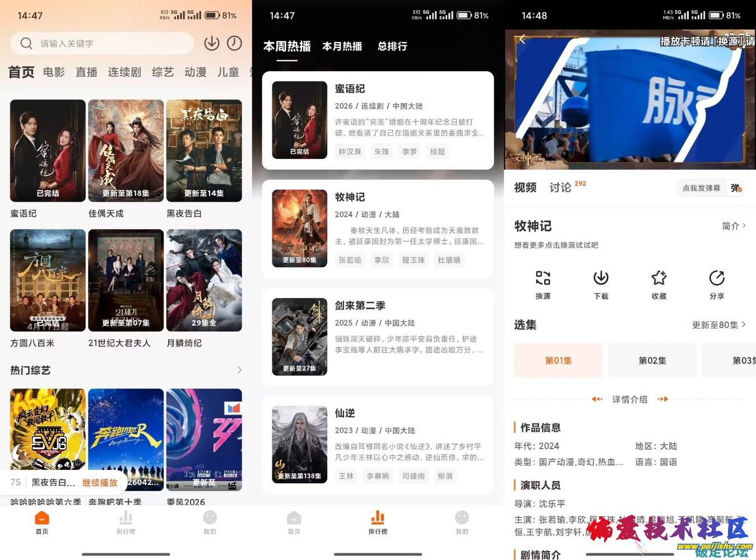
Task: Open the 蜜语纪 poster on home screen
Action: (x=48, y=151)
